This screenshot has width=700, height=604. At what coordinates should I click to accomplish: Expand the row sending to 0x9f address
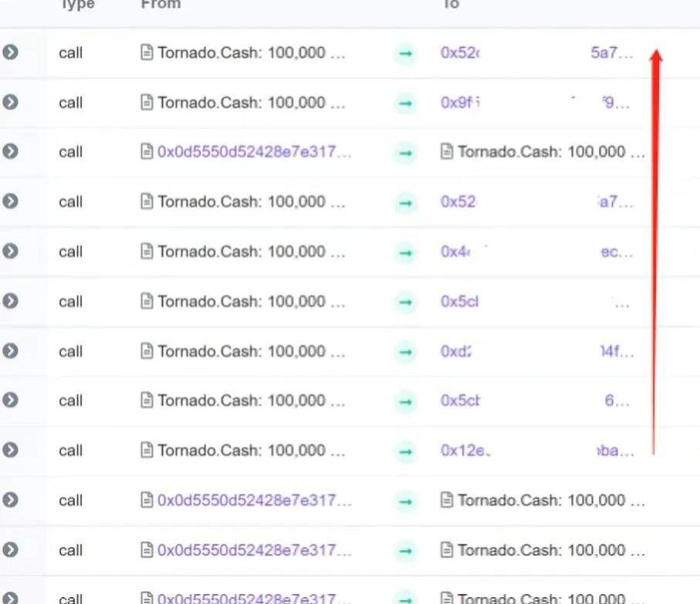(10, 102)
